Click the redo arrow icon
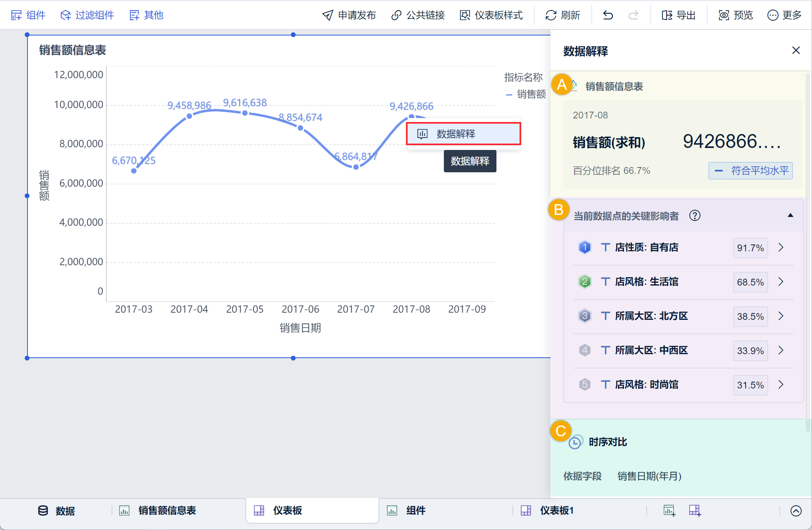 pos(633,15)
